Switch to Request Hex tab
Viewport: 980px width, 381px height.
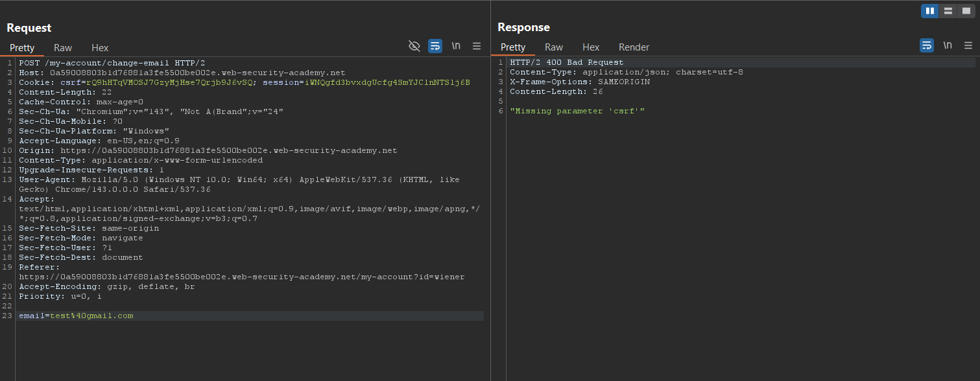(x=100, y=48)
